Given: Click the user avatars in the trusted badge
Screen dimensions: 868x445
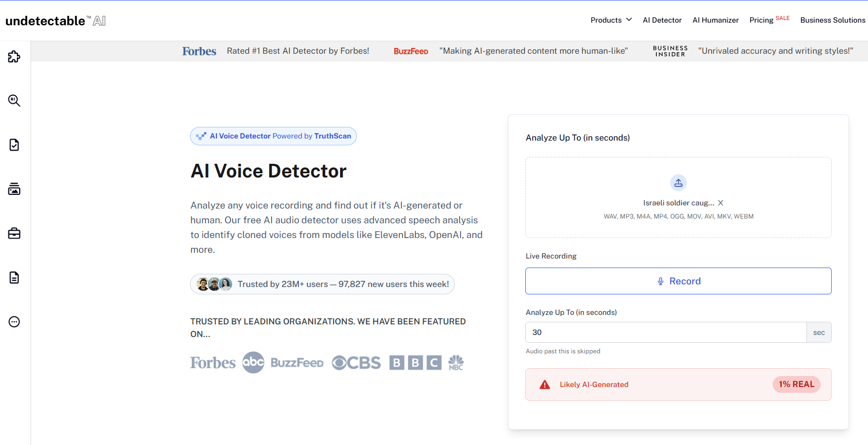Looking at the screenshot, I should [x=214, y=284].
